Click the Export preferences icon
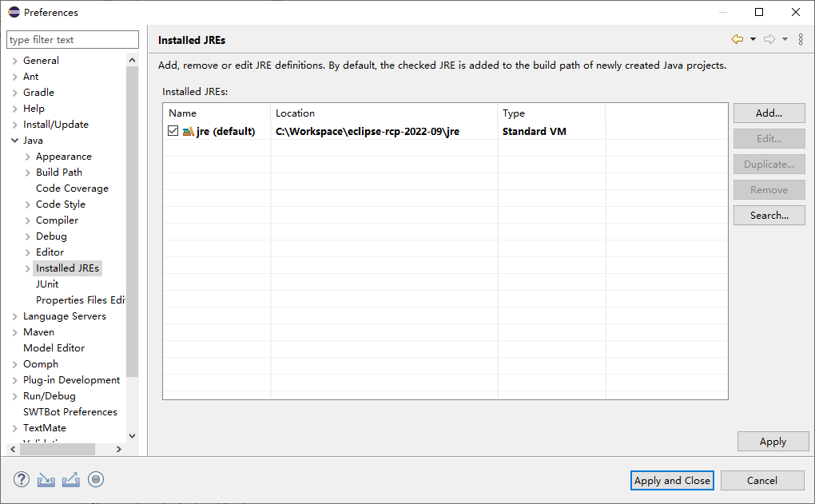 pos(70,479)
